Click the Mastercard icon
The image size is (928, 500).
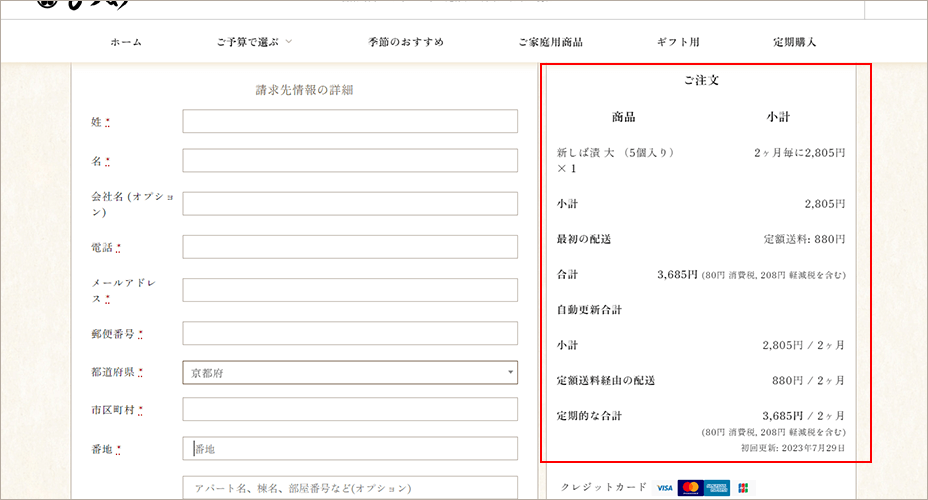tap(690, 488)
